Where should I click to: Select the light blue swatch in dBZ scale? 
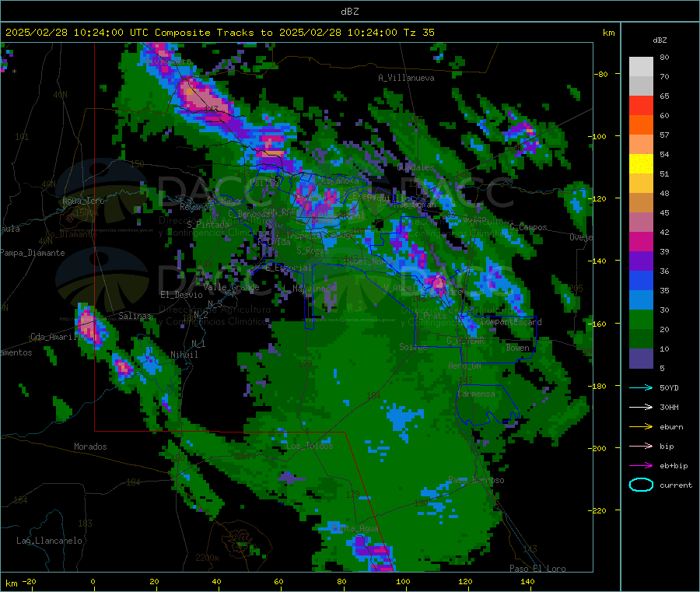[x=641, y=300]
